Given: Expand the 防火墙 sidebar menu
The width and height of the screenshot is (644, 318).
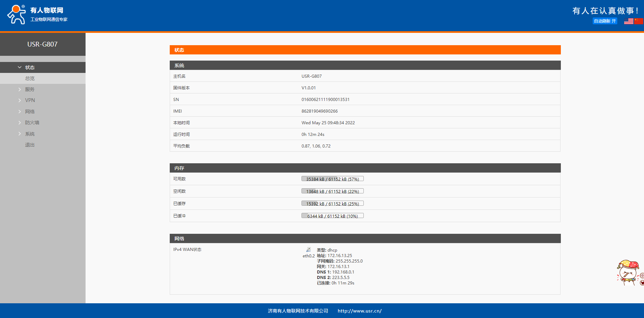Looking at the screenshot, I should click(x=32, y=123).
